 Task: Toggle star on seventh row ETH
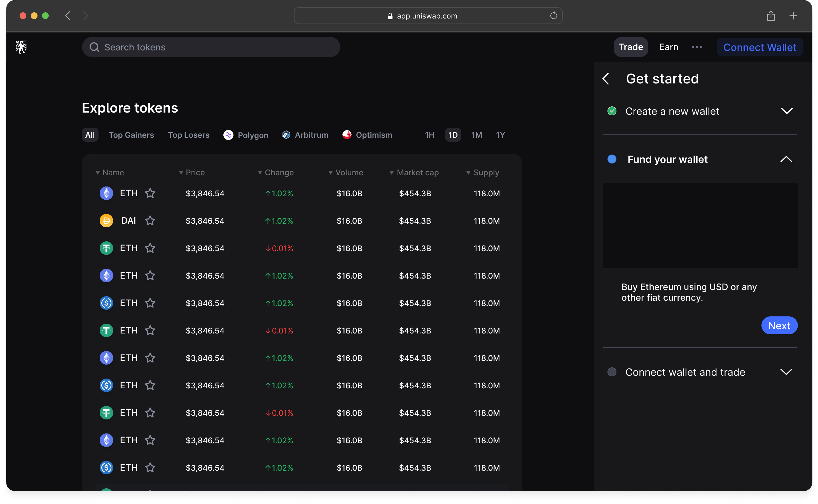click(150, 358)
